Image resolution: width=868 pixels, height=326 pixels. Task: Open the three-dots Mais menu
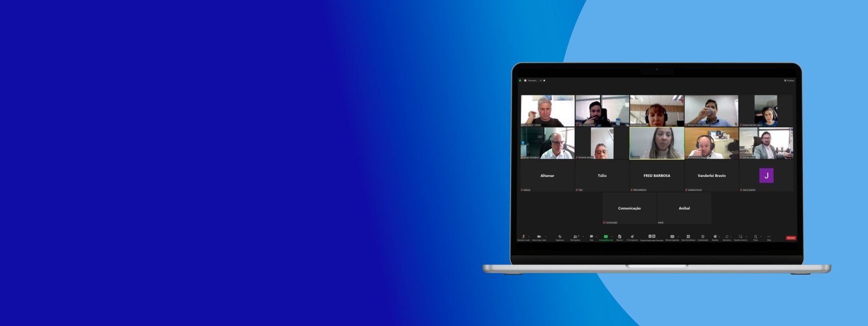(x=769, y=237)
